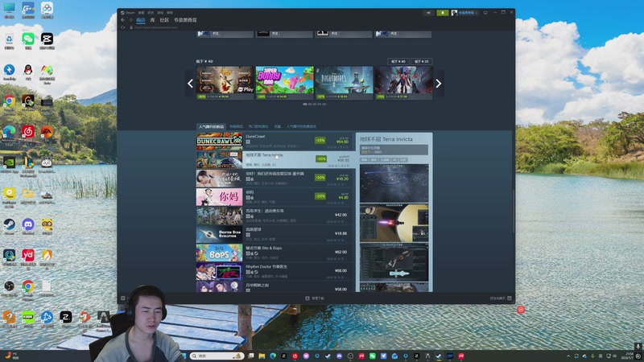This screenshot has width=644, height=362.
Task: Open the OBS Studio desktop icon
Action: pyautogui.click(x=9, y=288)
